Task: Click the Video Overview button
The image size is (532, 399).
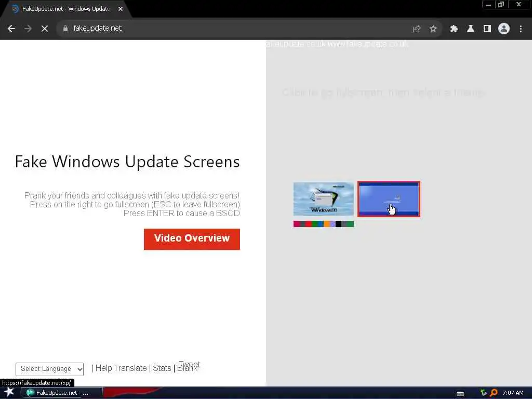Action: 192,239
